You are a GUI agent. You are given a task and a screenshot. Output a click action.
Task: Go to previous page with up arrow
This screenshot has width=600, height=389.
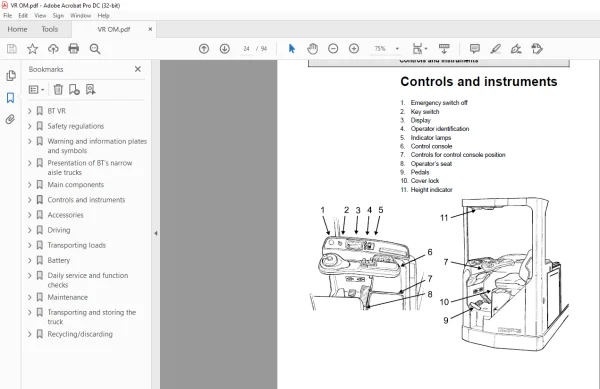tap(204, 49)
